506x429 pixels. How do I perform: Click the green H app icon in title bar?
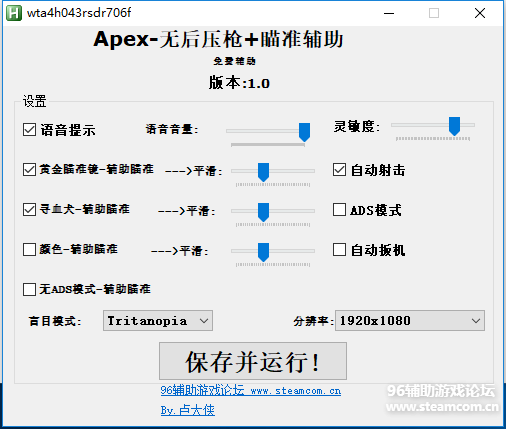tap(14, 13)
